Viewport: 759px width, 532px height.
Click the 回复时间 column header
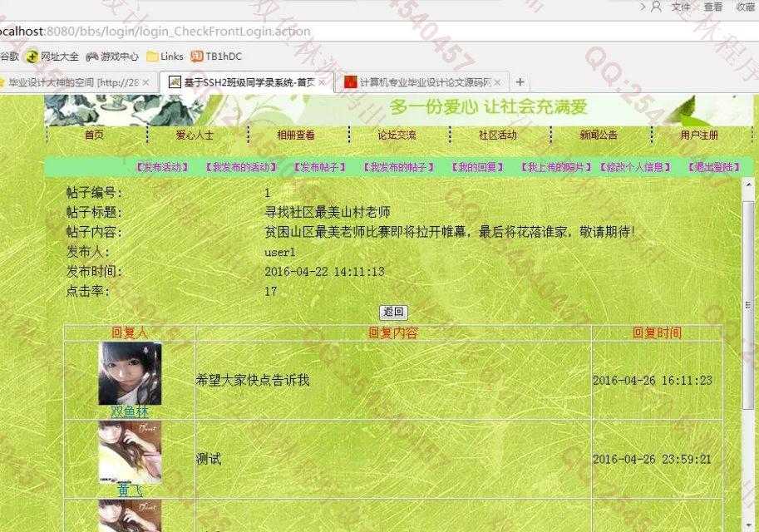pyautogui.click(x=657, y=333)
